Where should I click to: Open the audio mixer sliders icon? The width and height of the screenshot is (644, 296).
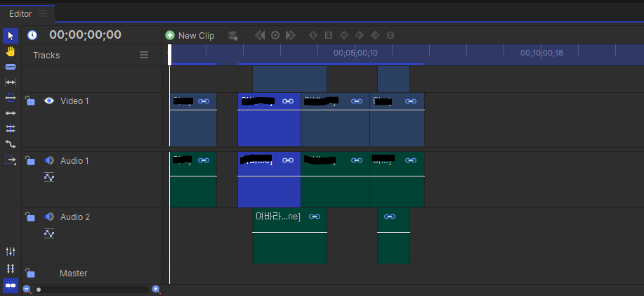pos(11,252)
